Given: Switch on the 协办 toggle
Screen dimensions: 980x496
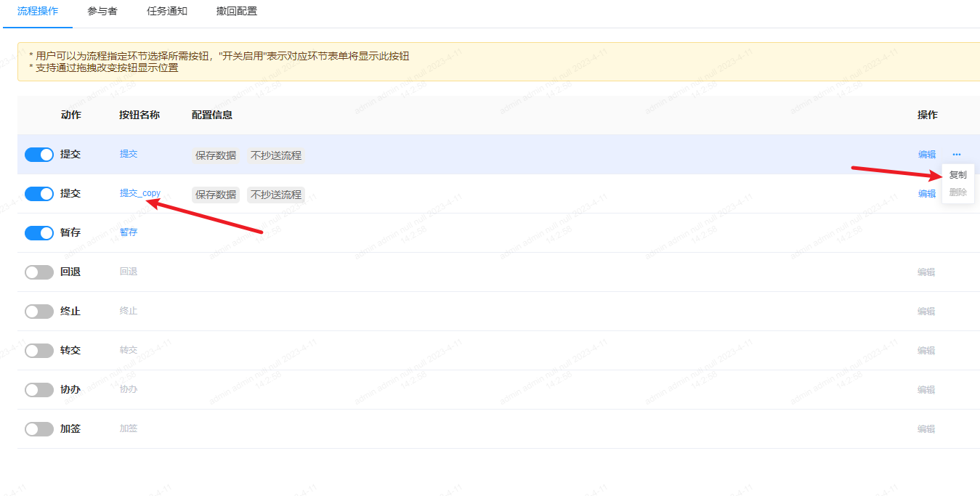Looking at the screenshot, I should click(x=39, y=390).
